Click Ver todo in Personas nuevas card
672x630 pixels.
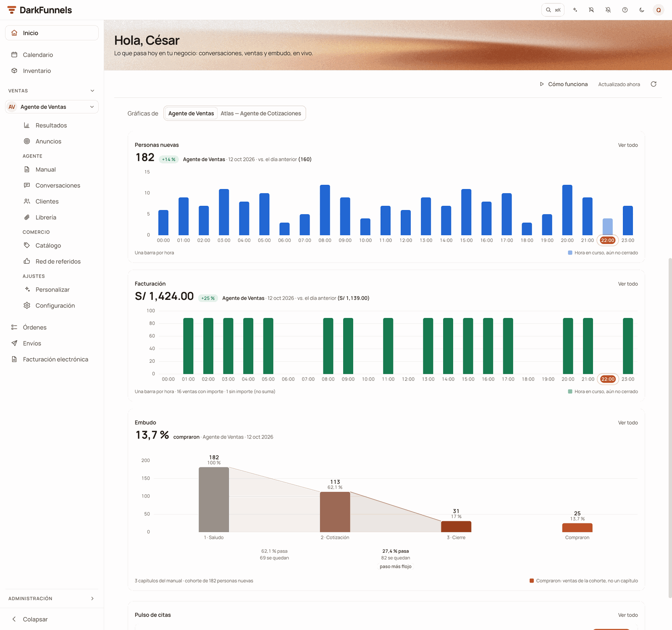628,145
